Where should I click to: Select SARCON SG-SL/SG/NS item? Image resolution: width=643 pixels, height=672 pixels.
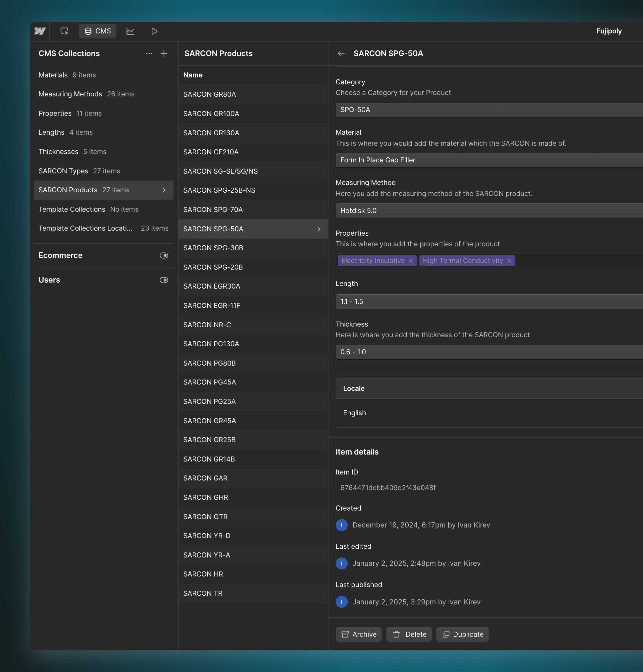pos(253,171)
